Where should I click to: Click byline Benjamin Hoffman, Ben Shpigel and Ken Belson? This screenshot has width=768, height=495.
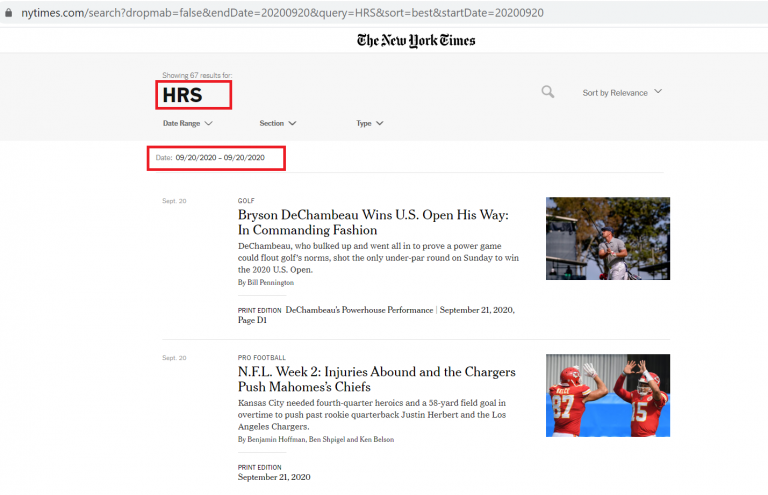pos(316,440)
